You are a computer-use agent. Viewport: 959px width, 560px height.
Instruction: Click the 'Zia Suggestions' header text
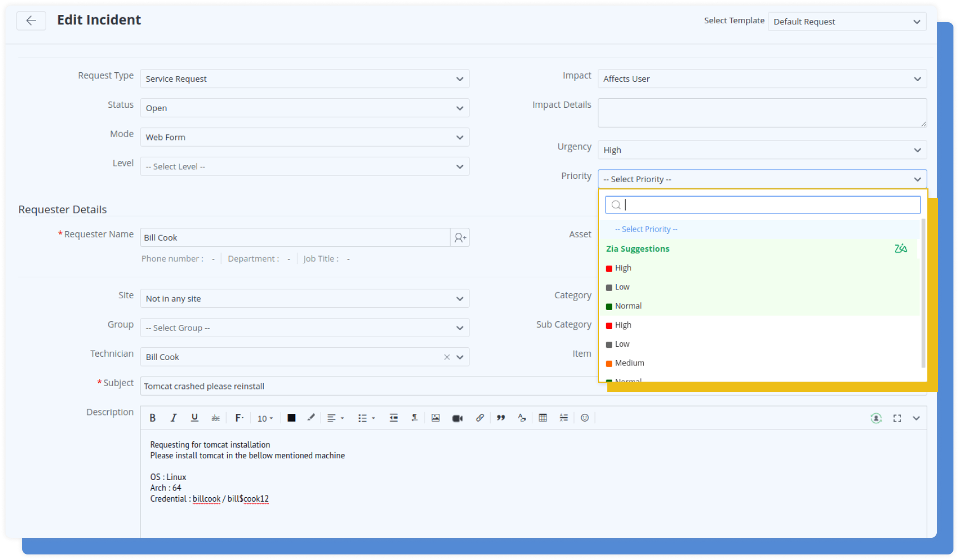click(638, 249)
